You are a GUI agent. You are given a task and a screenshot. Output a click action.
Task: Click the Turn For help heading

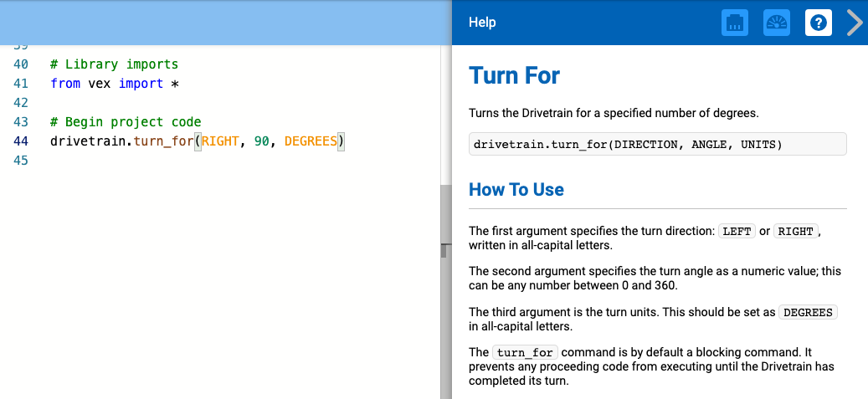pos(514,75)
